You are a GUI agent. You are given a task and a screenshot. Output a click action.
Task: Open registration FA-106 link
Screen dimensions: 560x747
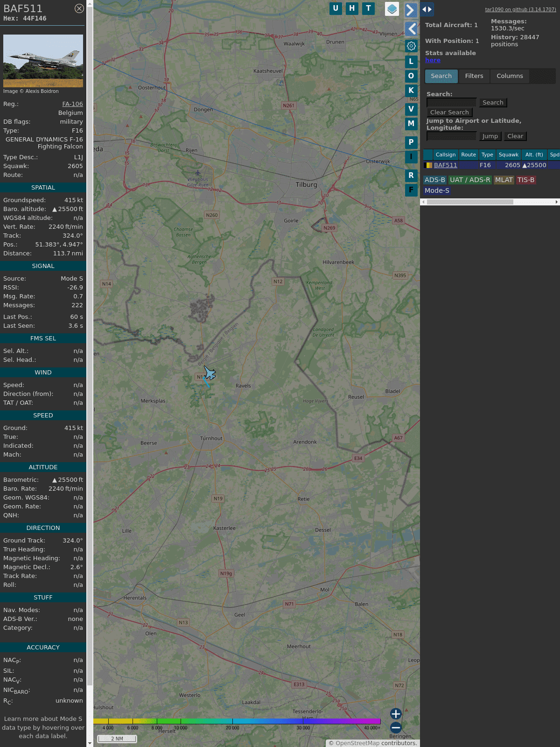point(72,104)
